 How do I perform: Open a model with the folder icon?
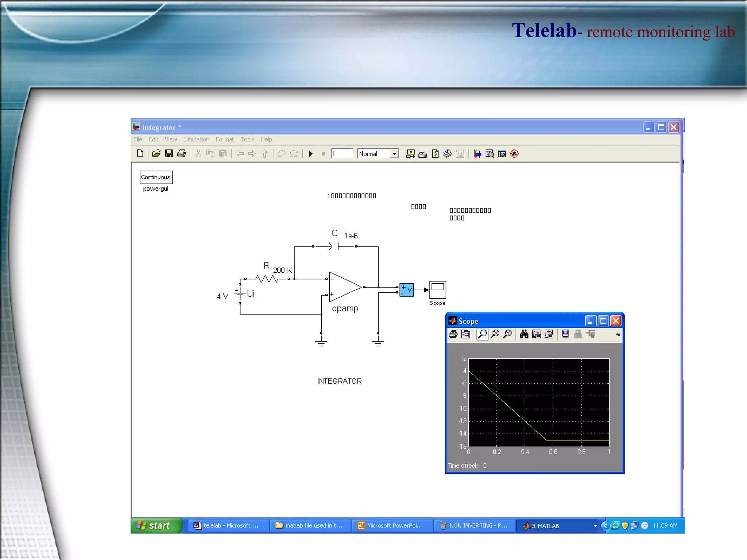pos(156,153)
